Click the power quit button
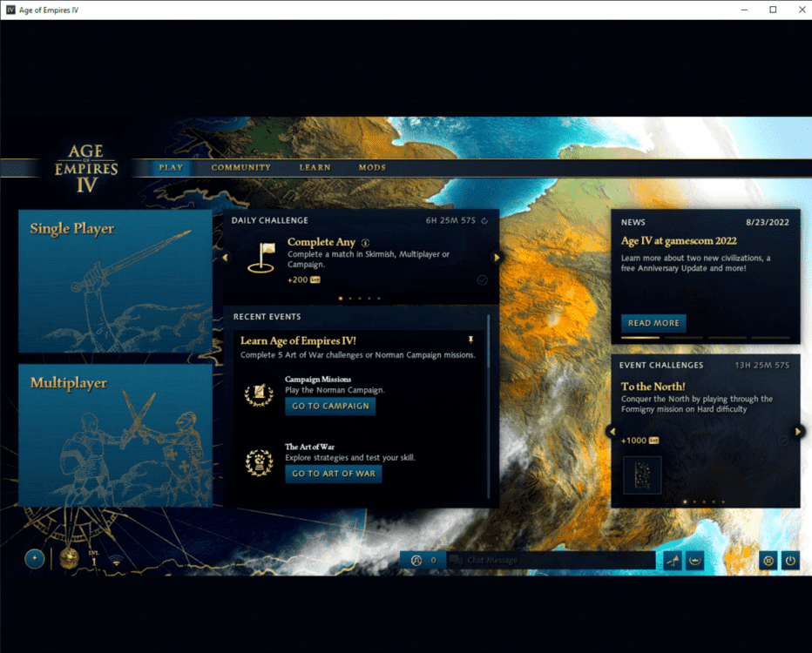Image resolution: width=812 pixels, height=653 pixels. 790,561
